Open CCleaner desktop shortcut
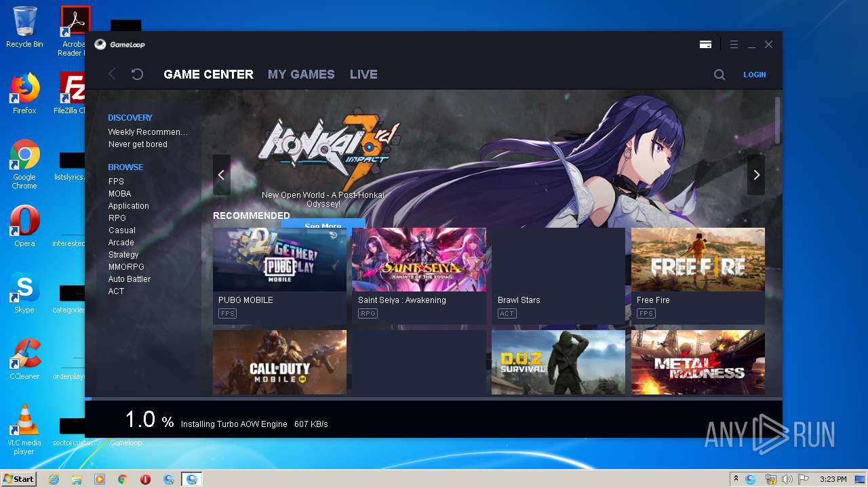 pyautogui.click(x=24, y=359)
